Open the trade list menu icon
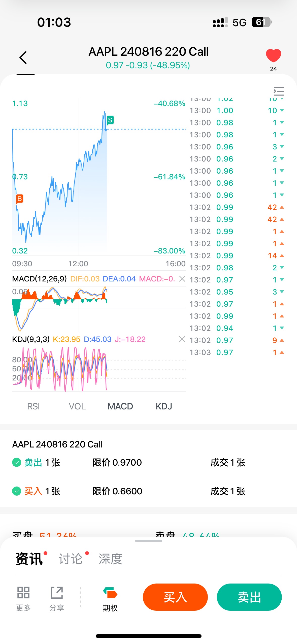Viewport: 297px width, 644px height. coord(279,91)
